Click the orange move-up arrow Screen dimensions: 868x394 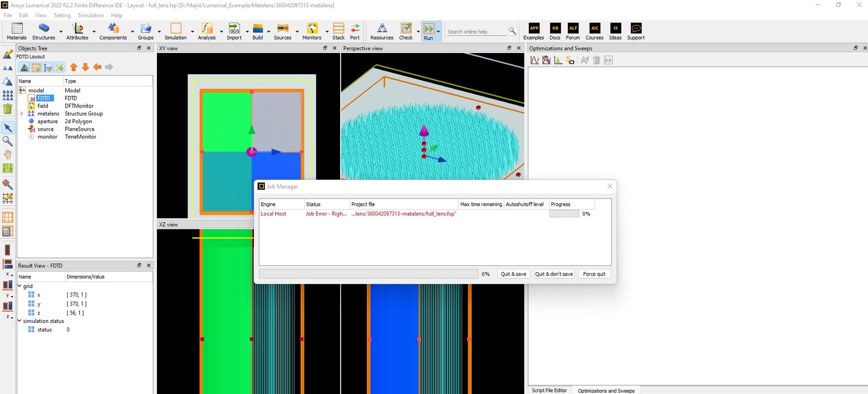pos(74,67)
